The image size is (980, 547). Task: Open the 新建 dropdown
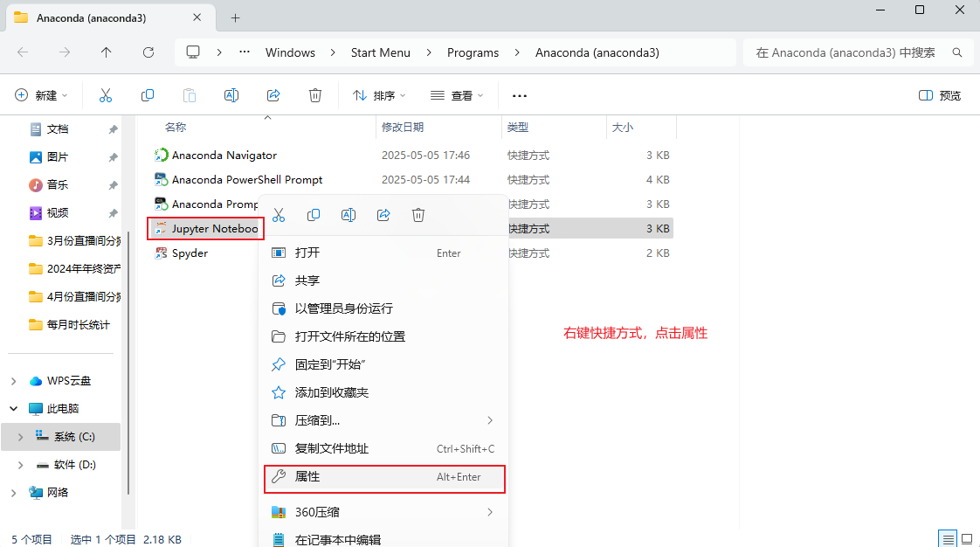click(x=41, y=95)
